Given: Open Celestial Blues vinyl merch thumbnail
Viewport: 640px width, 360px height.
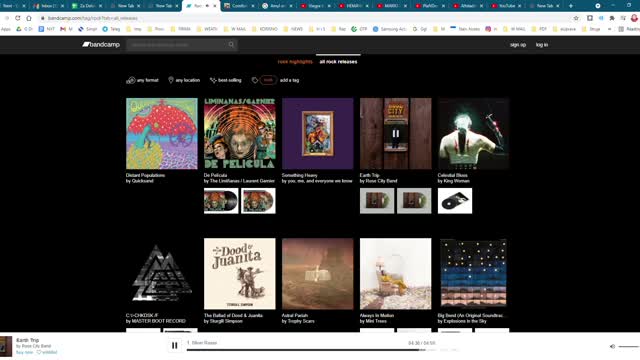Looking at the screenshot, I should (455, 201).
